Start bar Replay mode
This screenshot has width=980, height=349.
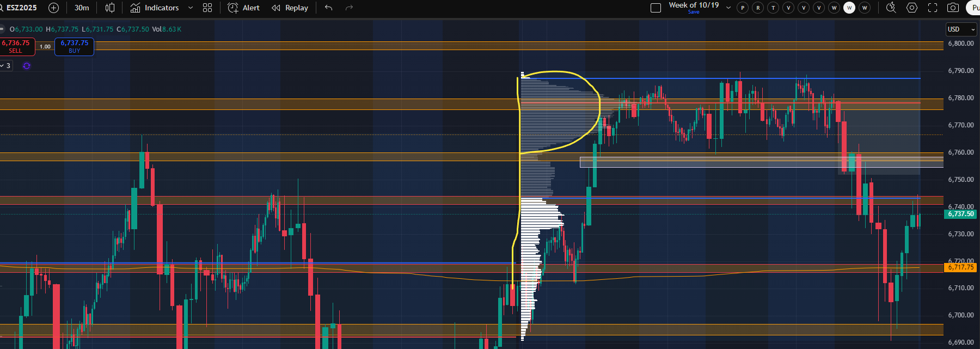click(x=290, y=8)
